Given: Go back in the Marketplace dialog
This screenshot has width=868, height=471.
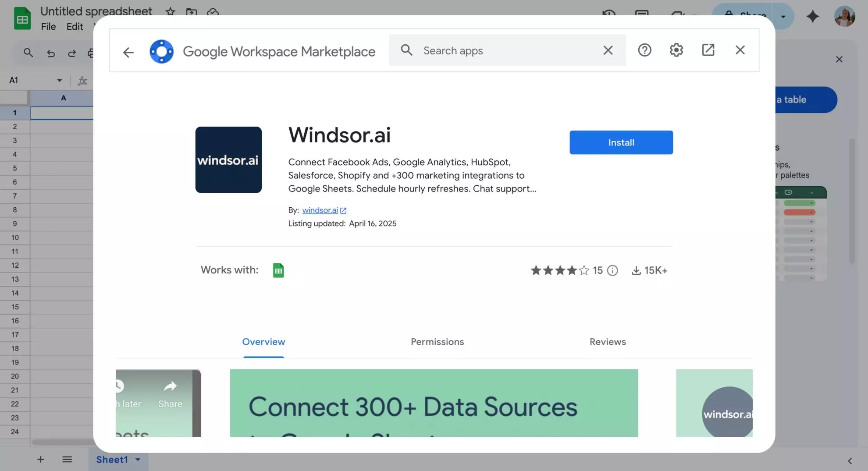Looking at the screenshot, I should 128,52.
